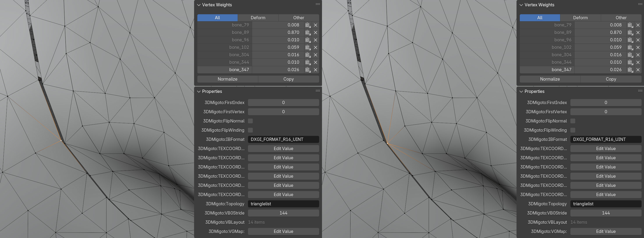Collapse the left Properties panel
This screenshot has height=238, width=644.
(x=199, y=92)
